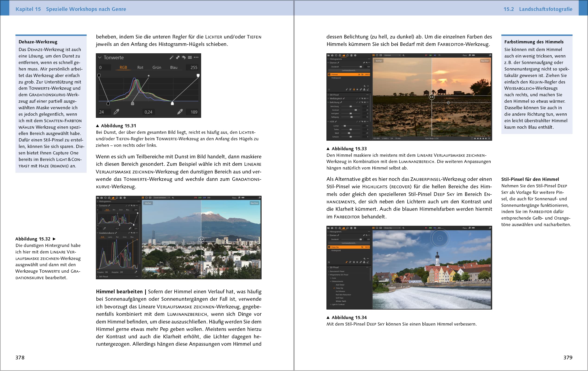Choose the Whiten Teeth style brush
This screenshot has height=371, width=588.
341,301
